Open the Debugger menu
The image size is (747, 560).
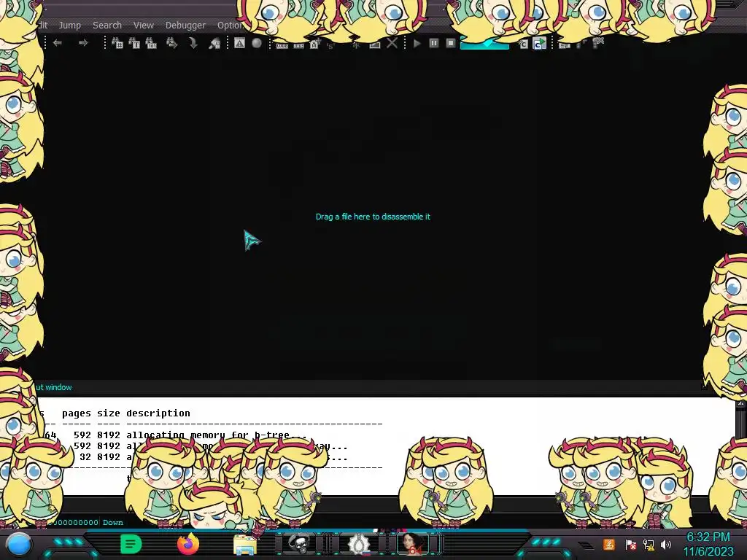coord(185,26)
